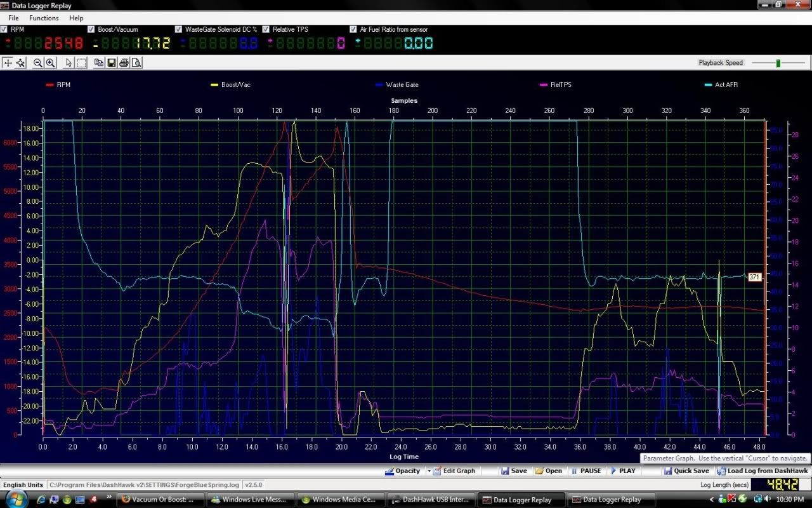The width and height of the screenshot is (812, 508).
Task: Toggle Air Fuel Ratio from sensor checkbox
Action: point(353,29)
